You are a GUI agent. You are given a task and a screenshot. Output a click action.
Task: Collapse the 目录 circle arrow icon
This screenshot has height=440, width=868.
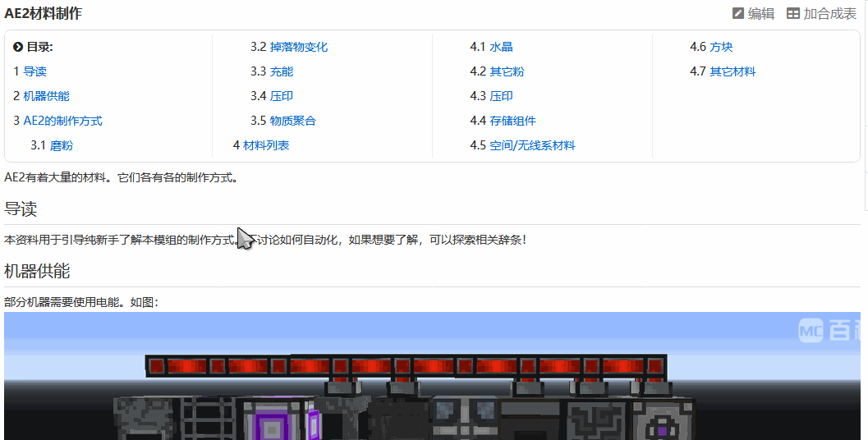pyautogui.click(x=18, y=47)
